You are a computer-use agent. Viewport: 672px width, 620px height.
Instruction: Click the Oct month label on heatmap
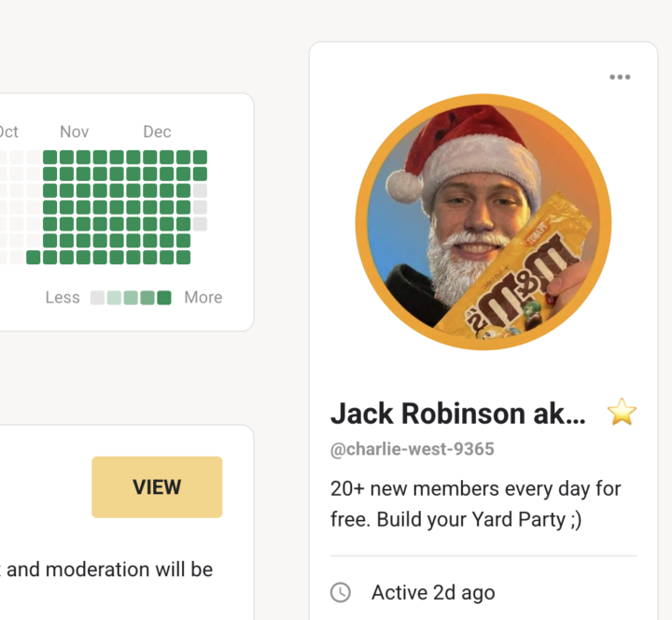pos(8,132)
